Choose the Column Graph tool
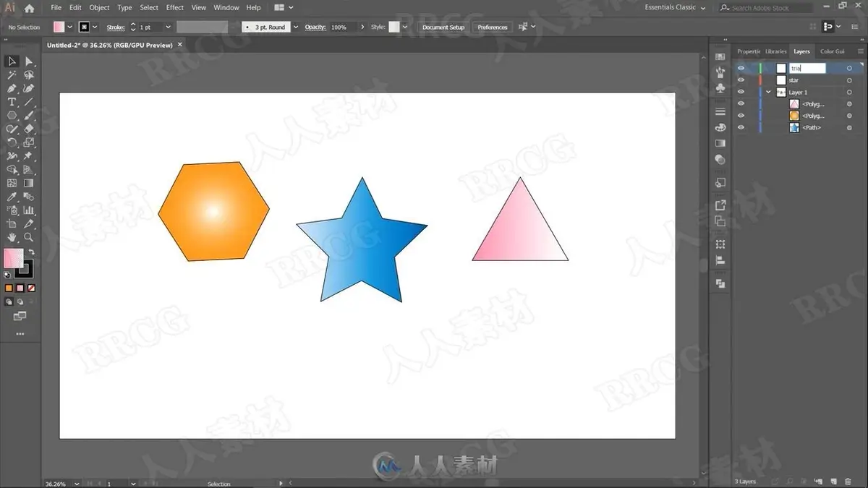The height and width of the screenshot is (488, 868). [x=29, y=210]
